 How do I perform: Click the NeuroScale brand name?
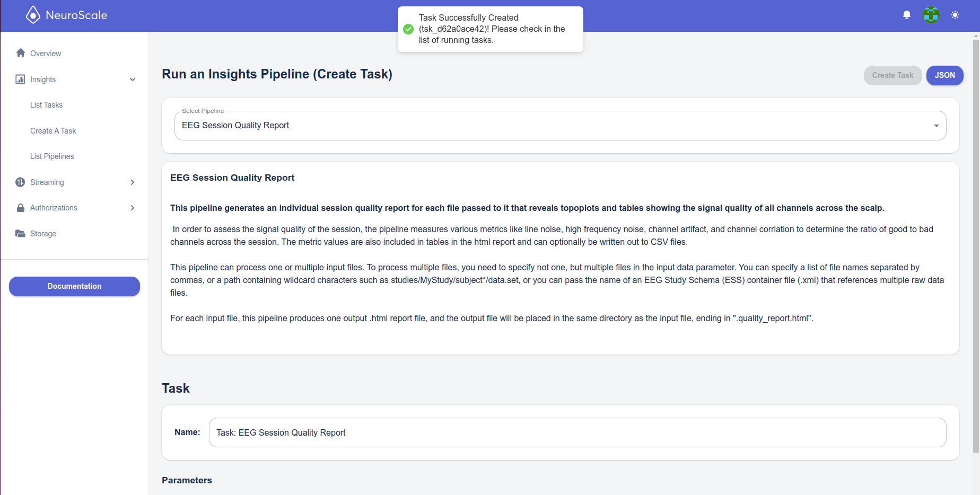click(x=76, y=15)
